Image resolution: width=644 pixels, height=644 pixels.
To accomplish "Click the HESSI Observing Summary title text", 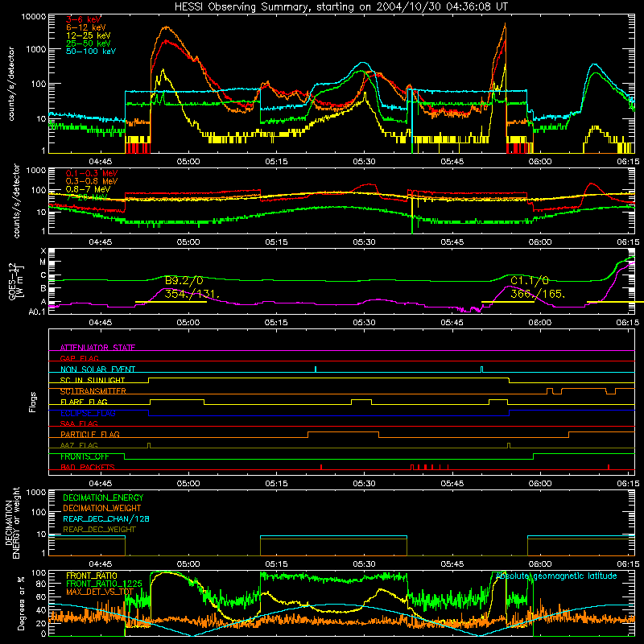I will point(341,6).
